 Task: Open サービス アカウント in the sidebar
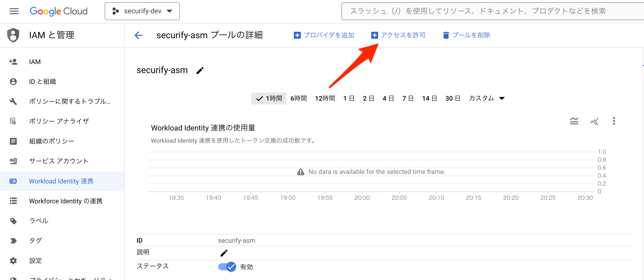point(62,161)
